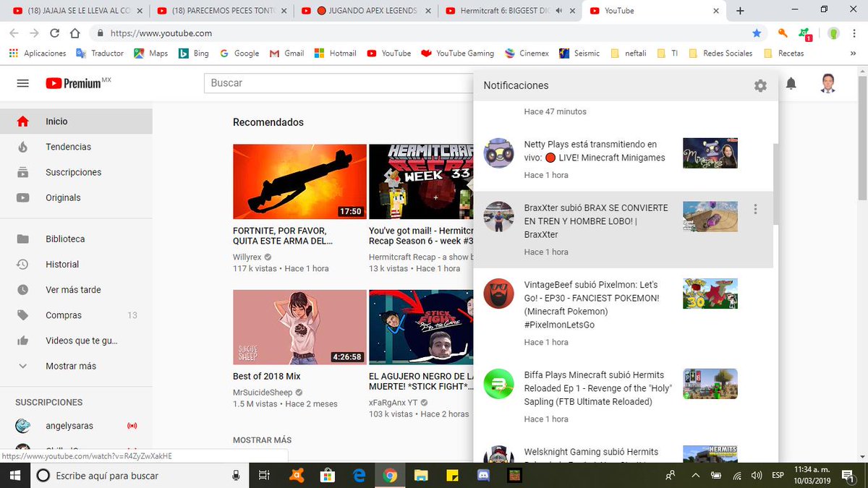The height and width of the screenshot is (488, 868).
Task: Click notification panel scrollbar
Action: [x=775, y=184]
